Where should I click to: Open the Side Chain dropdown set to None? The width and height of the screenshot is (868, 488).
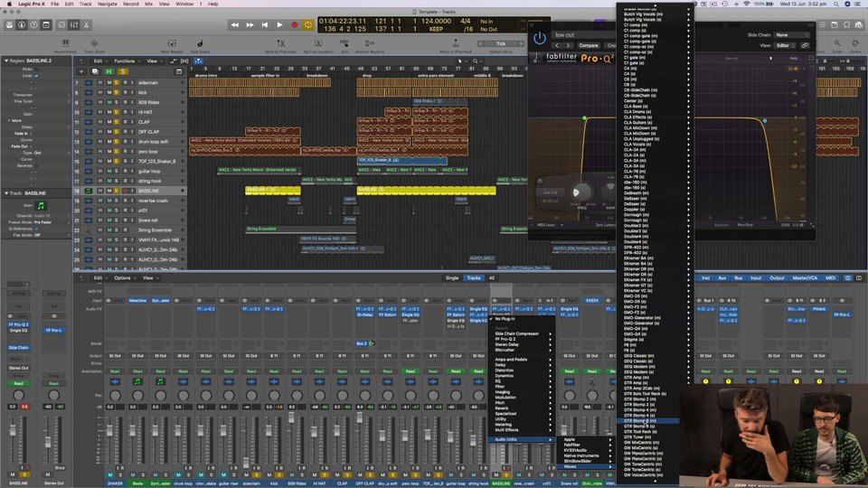pyautogui.click(x=792, y=35)
